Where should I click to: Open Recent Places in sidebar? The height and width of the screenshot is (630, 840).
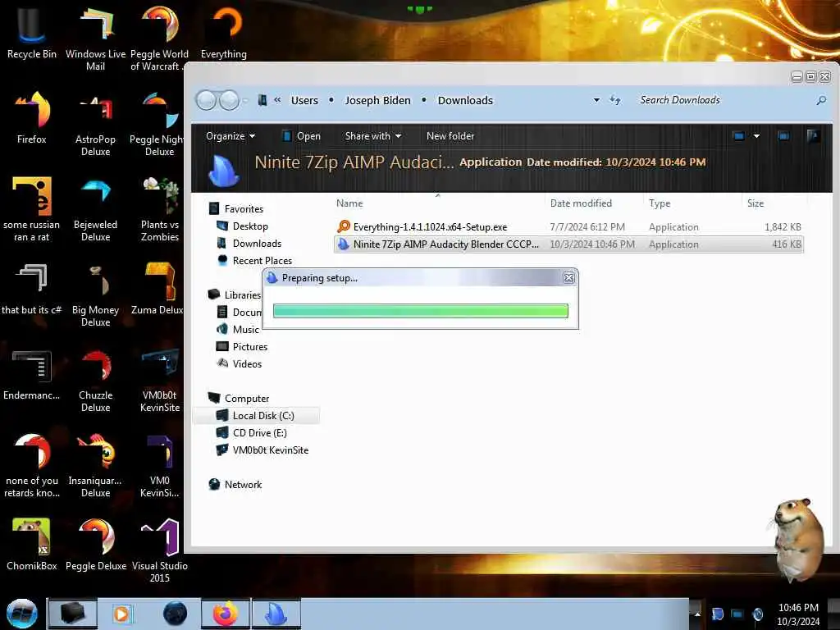pos(255,260)
